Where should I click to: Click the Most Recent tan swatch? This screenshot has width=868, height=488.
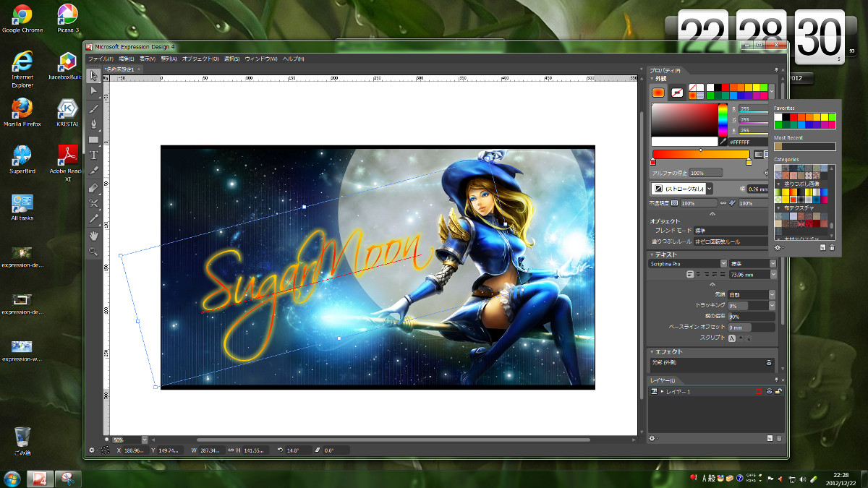coord(778,146)
